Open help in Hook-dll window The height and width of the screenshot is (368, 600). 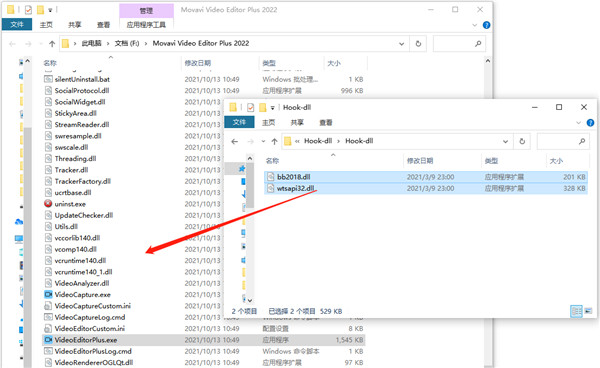590,122
